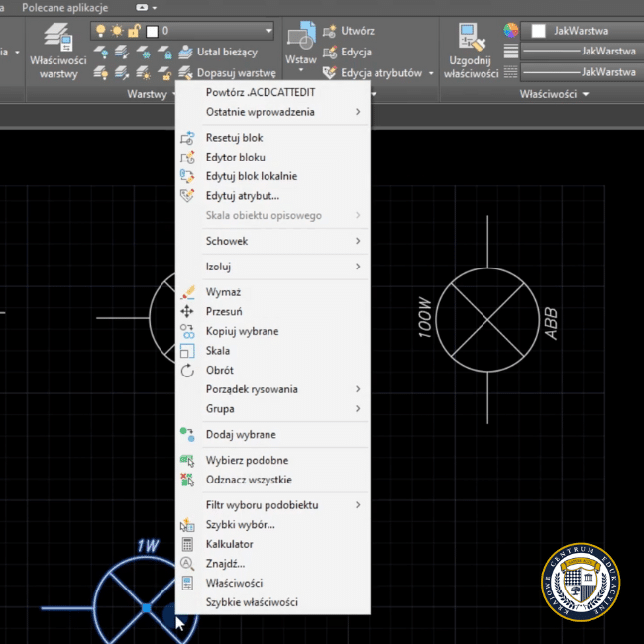The image size is (644, 644).
Task: Open the Grupa submenu
Action: click(x=273, y=408)
